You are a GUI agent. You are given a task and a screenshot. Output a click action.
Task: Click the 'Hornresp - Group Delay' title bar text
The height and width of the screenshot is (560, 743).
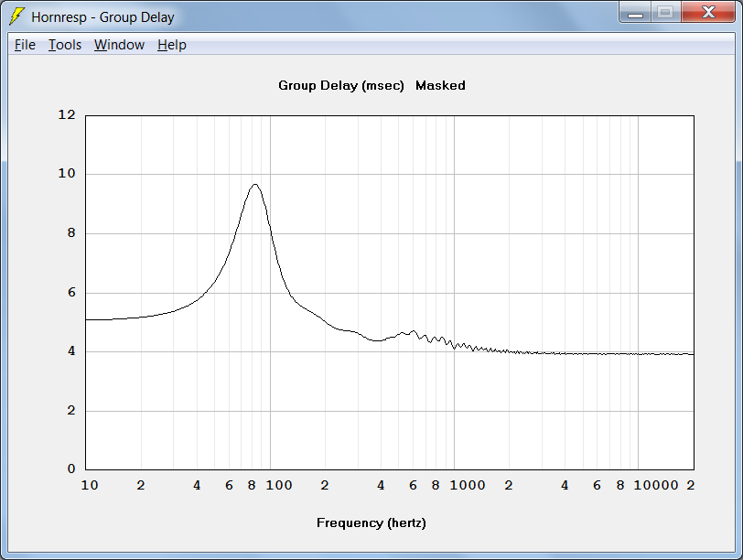(x=102, y=17)
